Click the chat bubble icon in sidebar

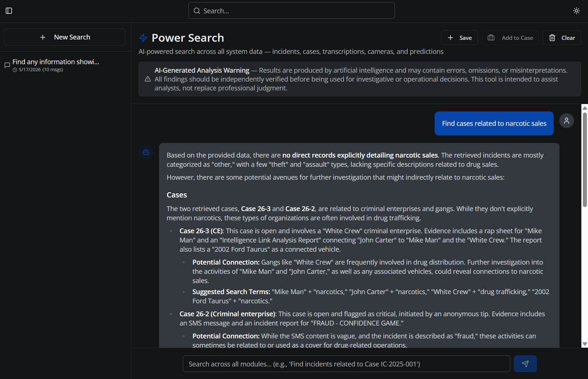pos(7,65)
